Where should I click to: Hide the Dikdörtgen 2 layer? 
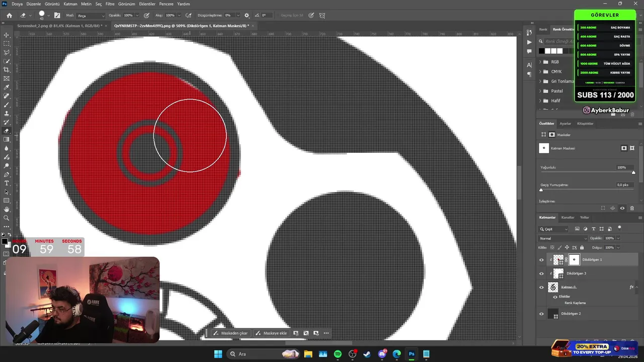[541, 314]
